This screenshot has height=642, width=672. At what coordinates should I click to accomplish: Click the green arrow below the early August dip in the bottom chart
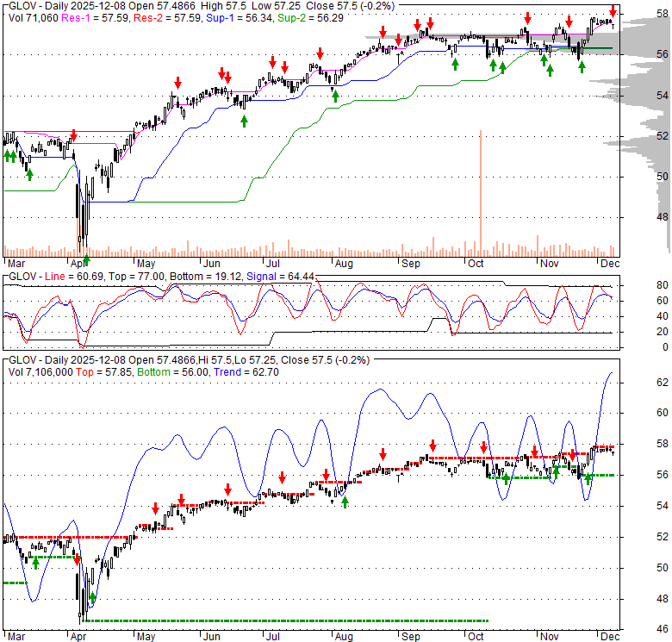click(345, 502)
